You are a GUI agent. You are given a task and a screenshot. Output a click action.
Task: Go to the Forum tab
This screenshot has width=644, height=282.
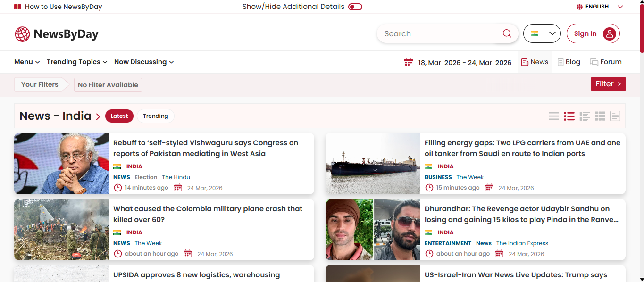[605, 62]
